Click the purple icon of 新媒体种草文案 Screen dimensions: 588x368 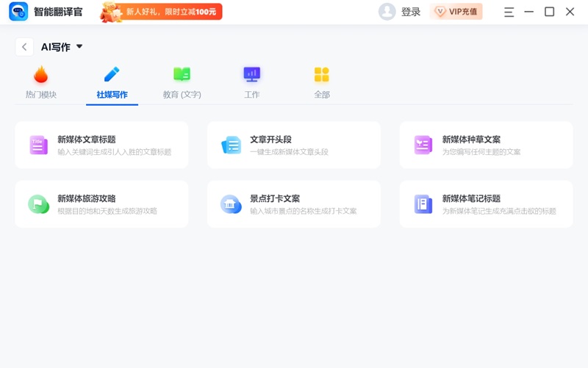423,145
